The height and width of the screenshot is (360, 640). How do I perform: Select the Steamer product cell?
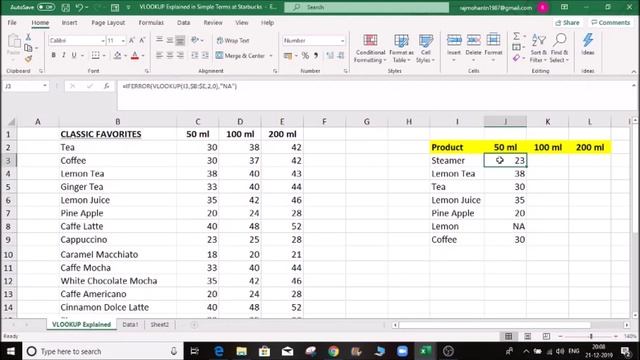tap(457, 160)
